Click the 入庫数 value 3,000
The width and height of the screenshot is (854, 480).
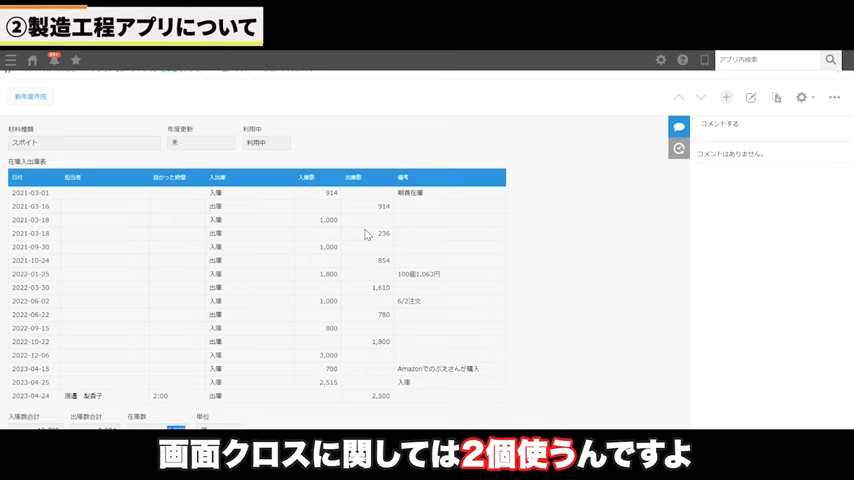coord(328,355)
